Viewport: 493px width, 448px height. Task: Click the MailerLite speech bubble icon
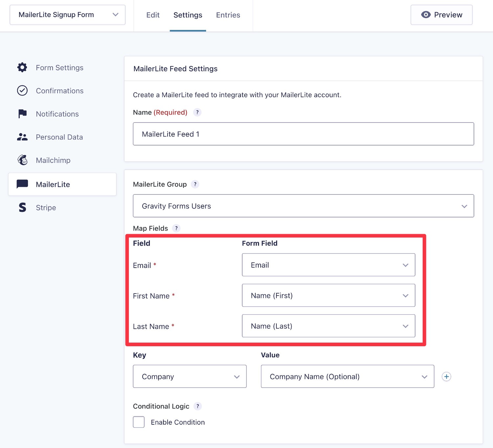[22, 184]
